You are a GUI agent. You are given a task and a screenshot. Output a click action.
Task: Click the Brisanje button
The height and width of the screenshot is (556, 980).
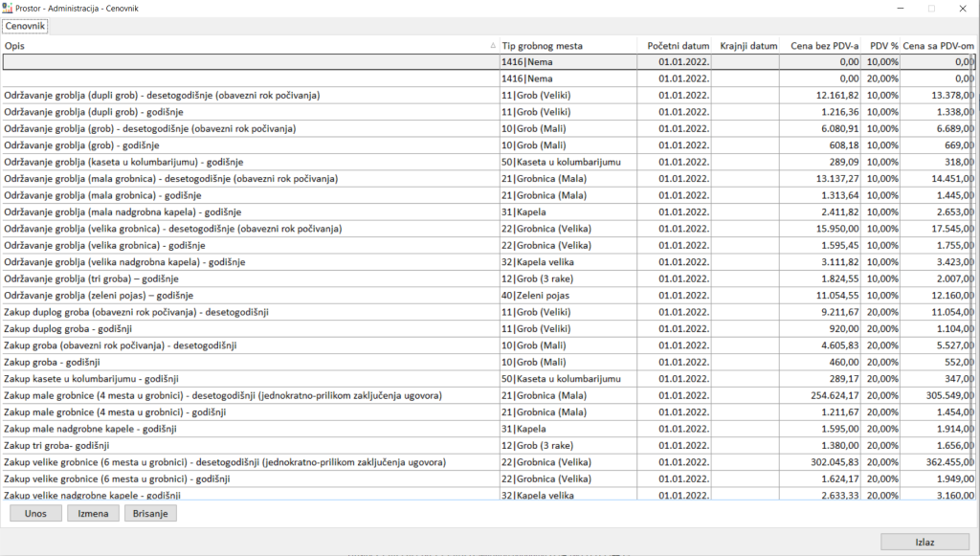[x=150, y=514]
